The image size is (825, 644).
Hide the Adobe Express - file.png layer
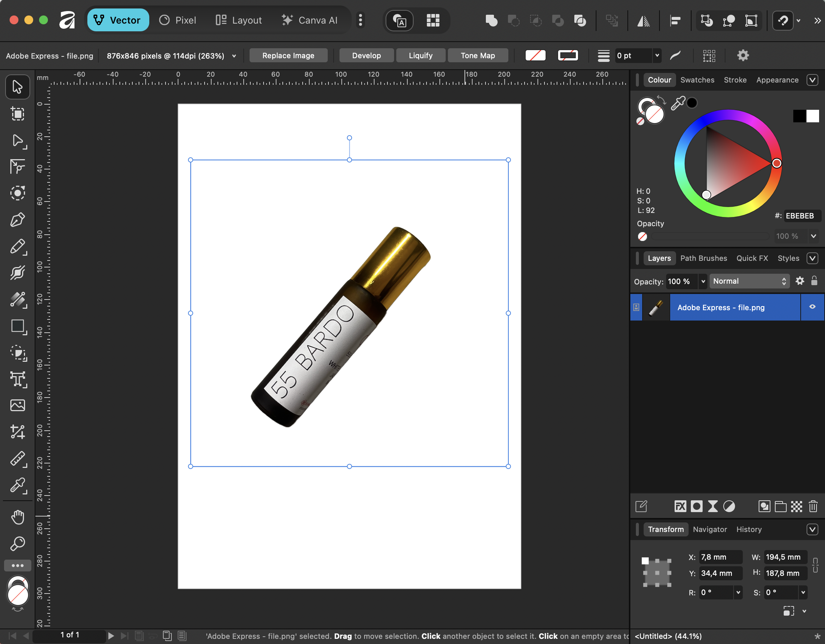pyautogui.click(x=812, y=307)
